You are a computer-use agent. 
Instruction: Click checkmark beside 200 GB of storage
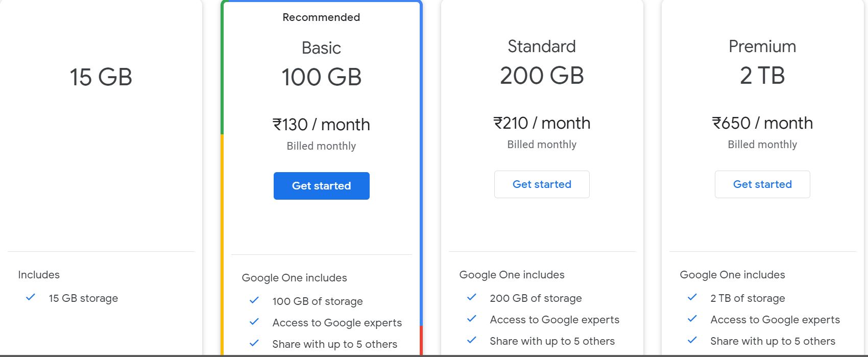(x=472, y=297)
